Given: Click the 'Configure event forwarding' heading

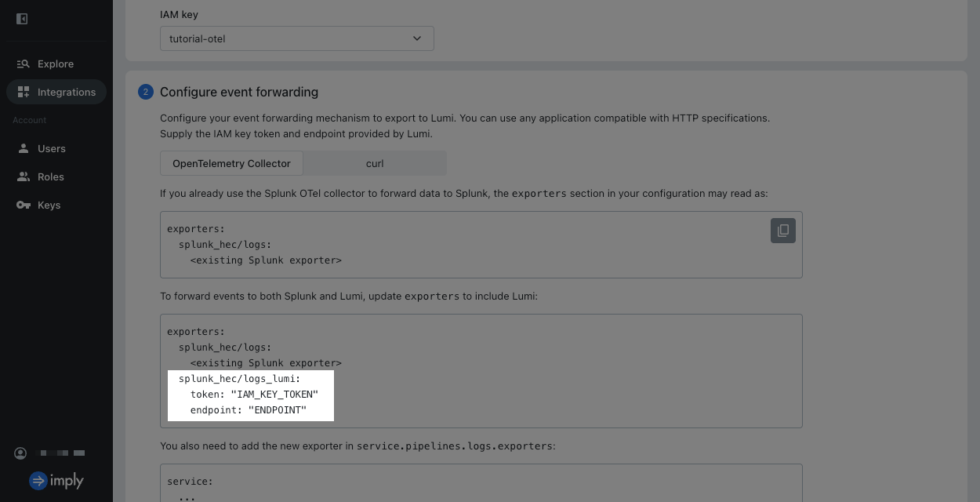Looking at the screenshot, I should point(239,92).
